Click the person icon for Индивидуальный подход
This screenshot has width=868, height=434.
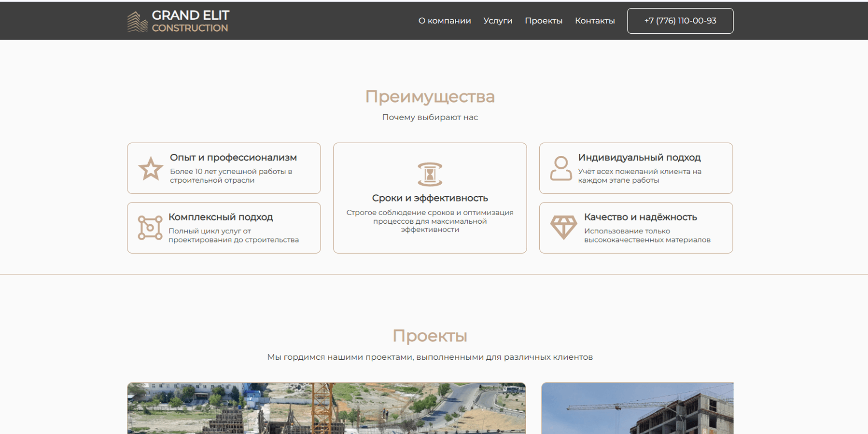561,168
